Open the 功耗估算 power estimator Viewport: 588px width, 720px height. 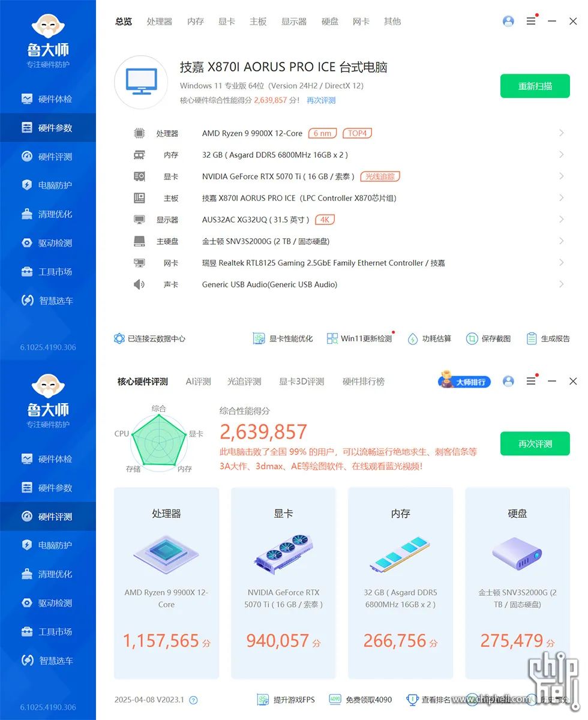429,338
